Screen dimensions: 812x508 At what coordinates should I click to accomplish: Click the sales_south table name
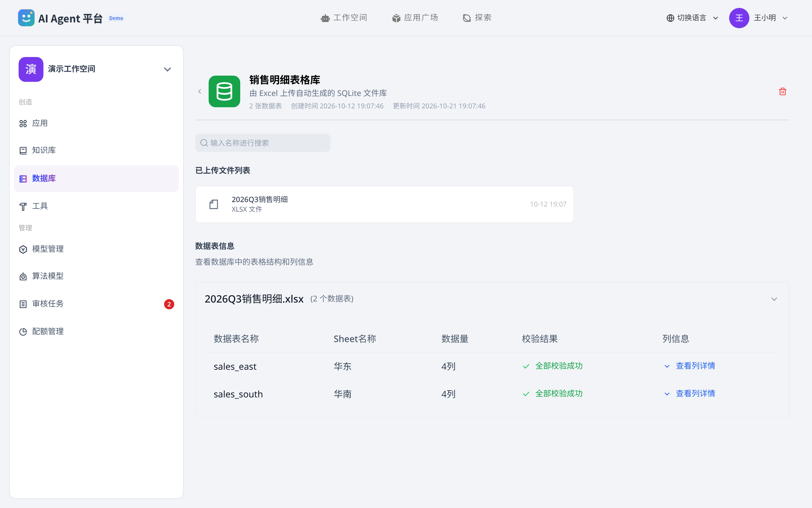coord(238,394)
